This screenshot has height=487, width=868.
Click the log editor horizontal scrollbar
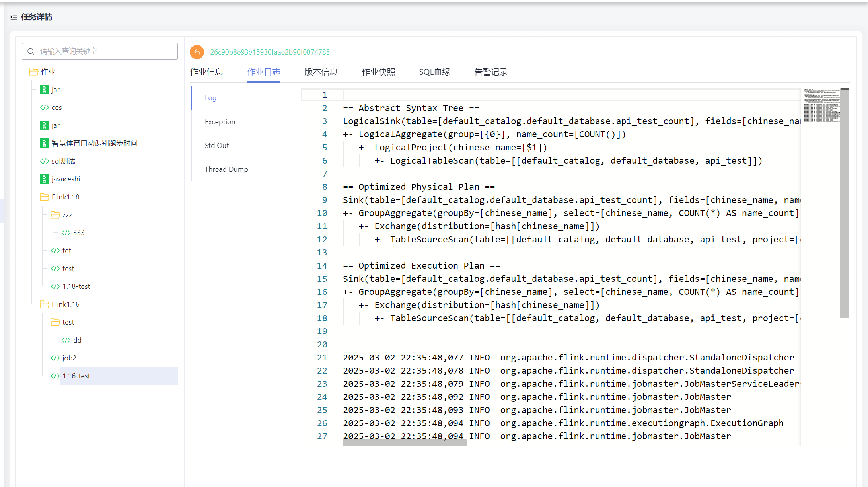point(405,443)
